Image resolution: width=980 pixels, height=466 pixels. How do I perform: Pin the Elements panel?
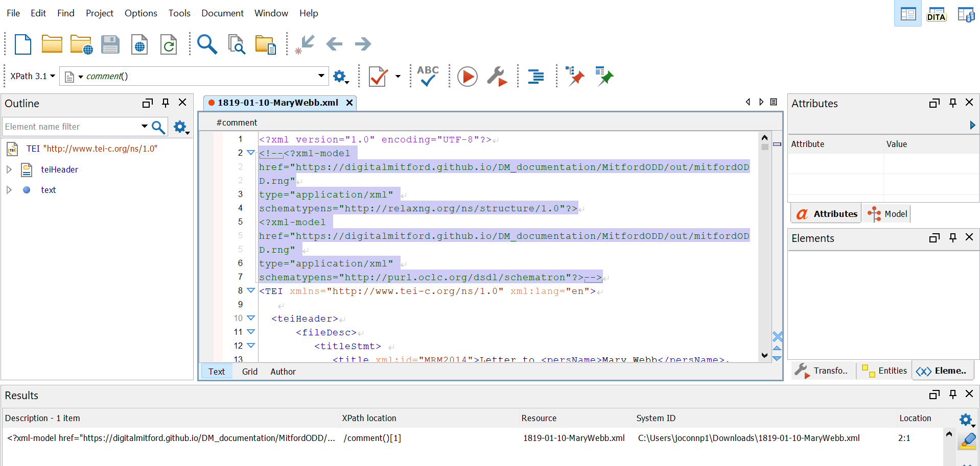tap(953, 237)
